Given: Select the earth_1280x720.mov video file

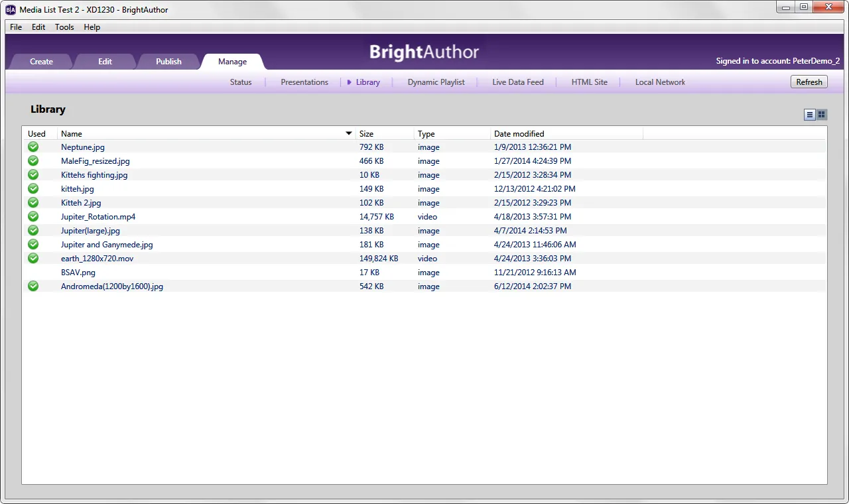Looking at the screenshot, I should click(98, 259).
